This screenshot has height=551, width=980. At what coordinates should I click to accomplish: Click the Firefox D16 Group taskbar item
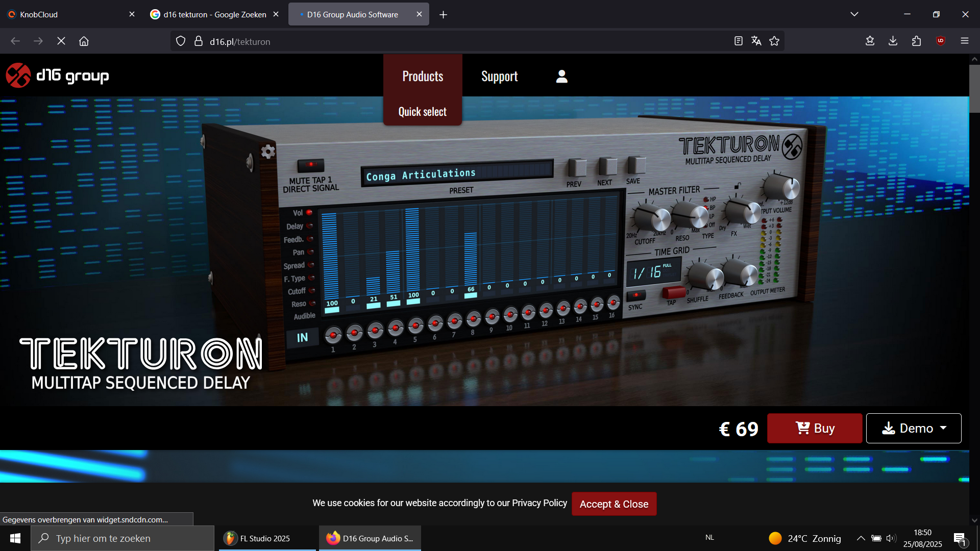pos(370,538)
